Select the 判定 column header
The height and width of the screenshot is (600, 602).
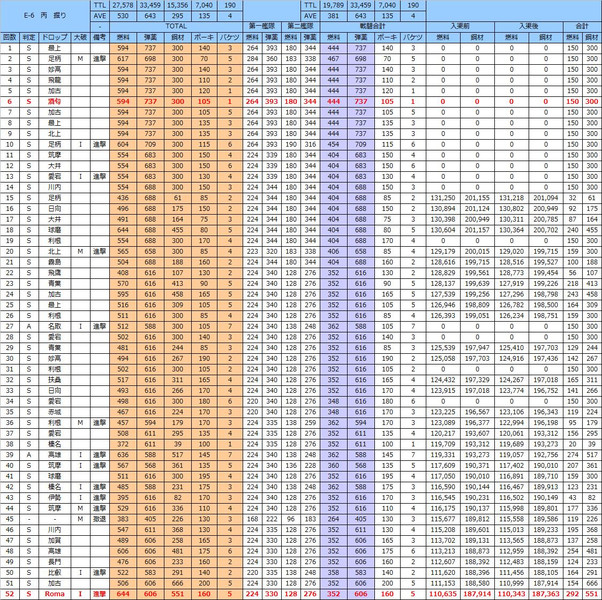29,37
